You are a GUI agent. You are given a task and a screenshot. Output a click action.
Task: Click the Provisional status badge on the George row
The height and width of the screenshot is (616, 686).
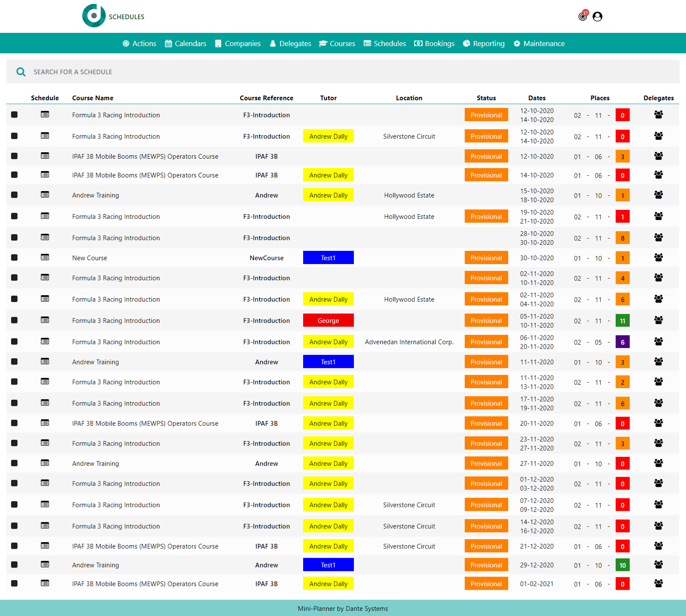[x=486, y=320]
